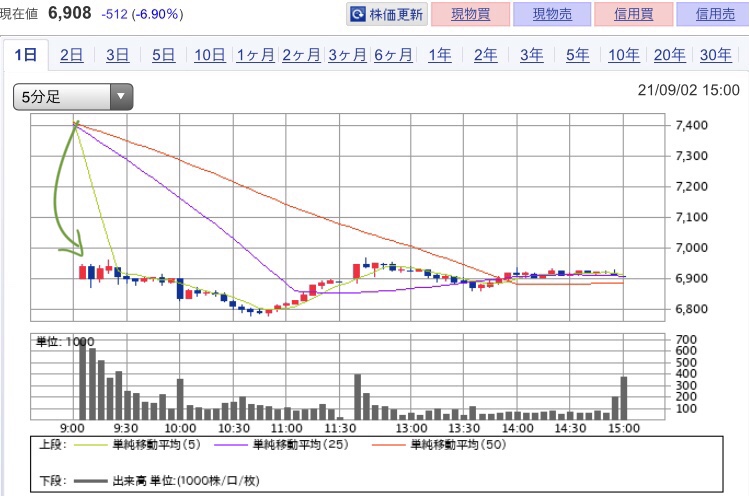The height and width of the screenshot is (496, 749).
Task: Click the refresh icon beside 株価更新
Action: coord(358,14)
